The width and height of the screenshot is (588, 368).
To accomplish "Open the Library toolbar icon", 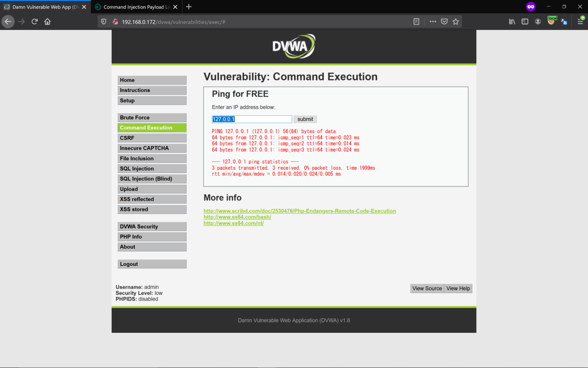I will click(x=512, y=22).
